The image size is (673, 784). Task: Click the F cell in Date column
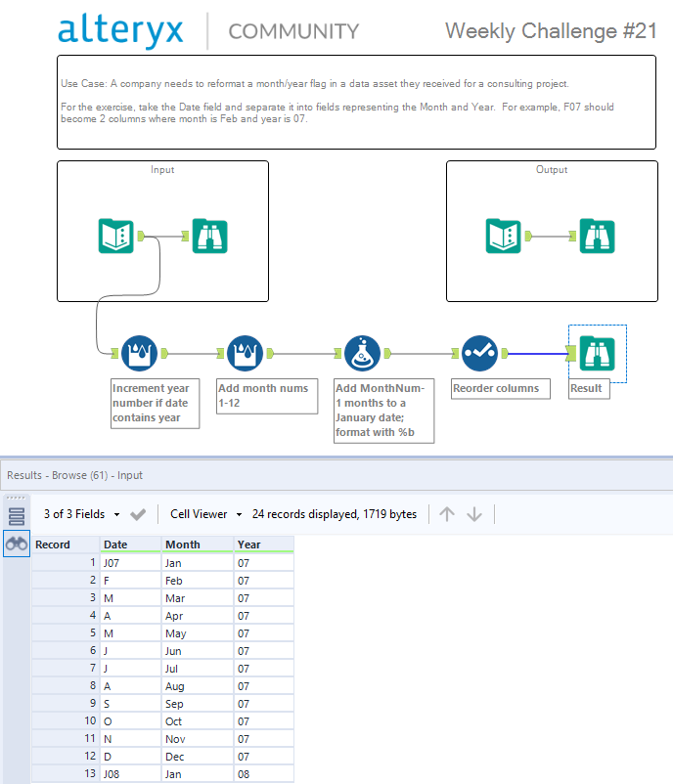pos(131,581)
